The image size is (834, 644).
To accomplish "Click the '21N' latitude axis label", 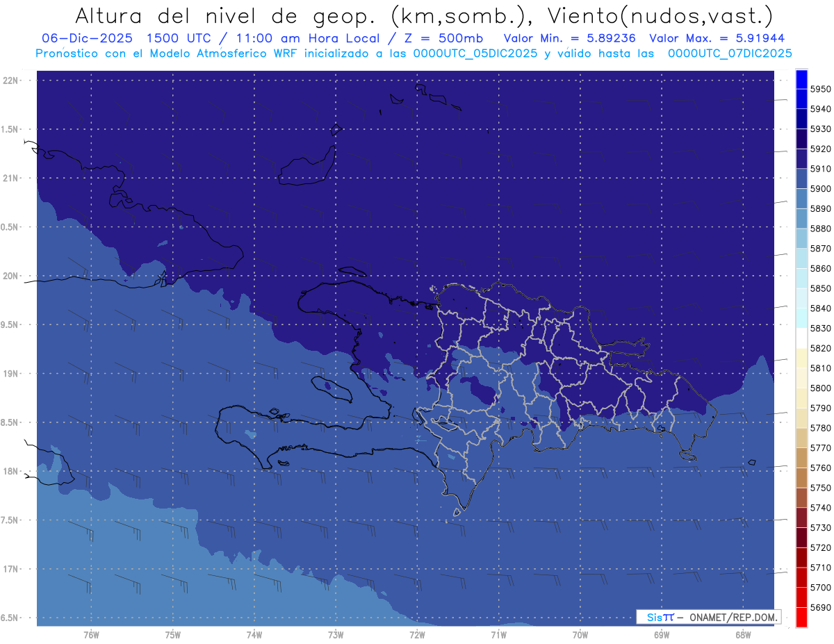I will (11, 178).
